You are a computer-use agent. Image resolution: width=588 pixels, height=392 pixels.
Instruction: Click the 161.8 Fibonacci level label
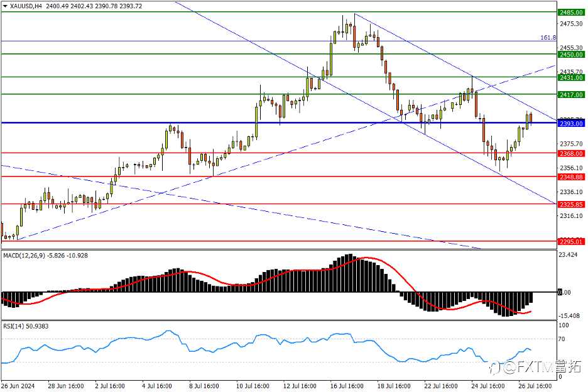click(548, 38)
